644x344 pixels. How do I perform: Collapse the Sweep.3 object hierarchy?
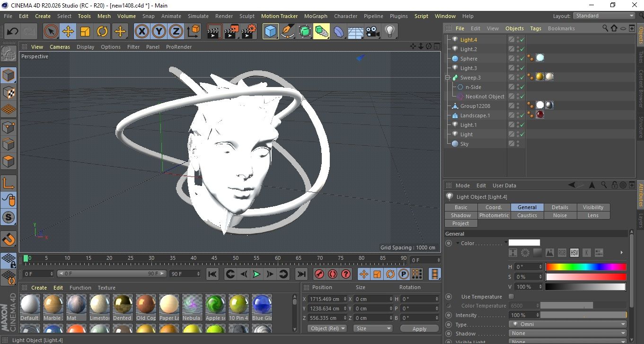[x=448, y=78]
